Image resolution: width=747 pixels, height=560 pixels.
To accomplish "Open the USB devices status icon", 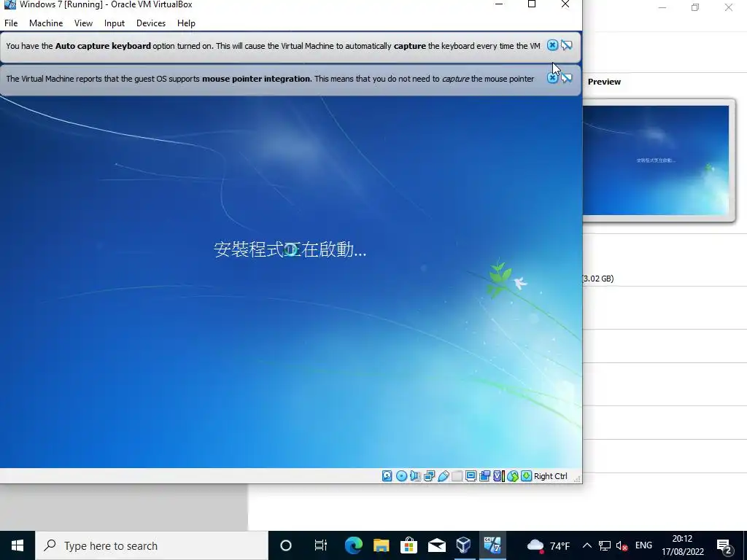I will tap(443, 475).
